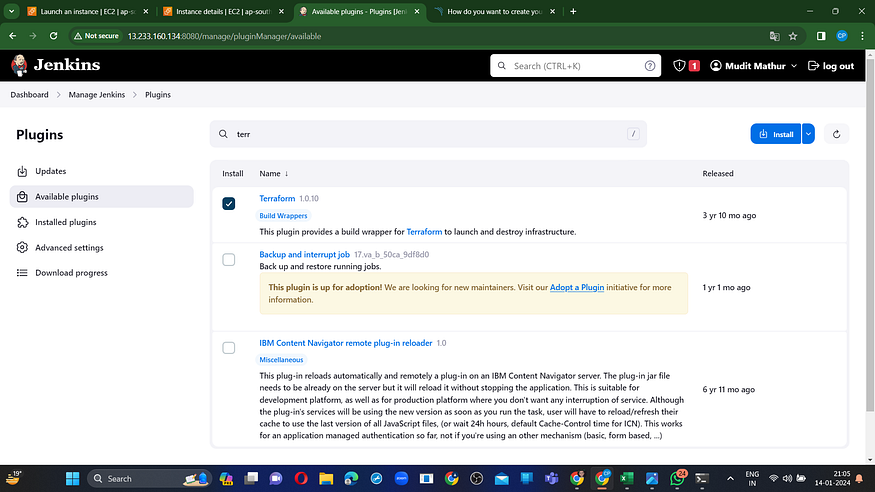Go to Manage Jenkins breadcrumb

(97, 95)
